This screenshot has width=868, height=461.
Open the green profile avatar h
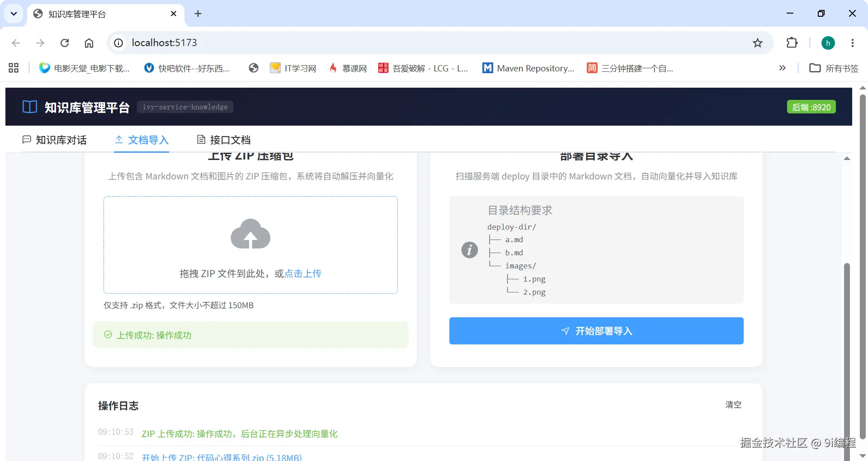(x=828, y=43)
